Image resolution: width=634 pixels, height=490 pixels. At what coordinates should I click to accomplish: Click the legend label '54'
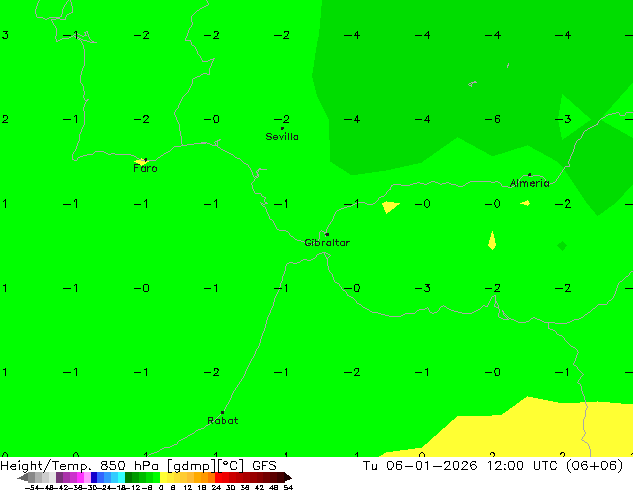[x=288, y=487]
